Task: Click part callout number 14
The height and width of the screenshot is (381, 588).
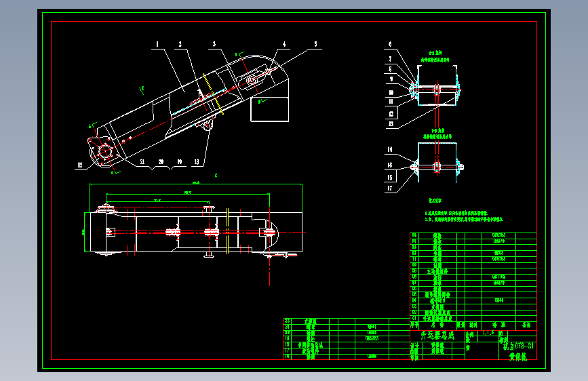Action: (390, 150)
